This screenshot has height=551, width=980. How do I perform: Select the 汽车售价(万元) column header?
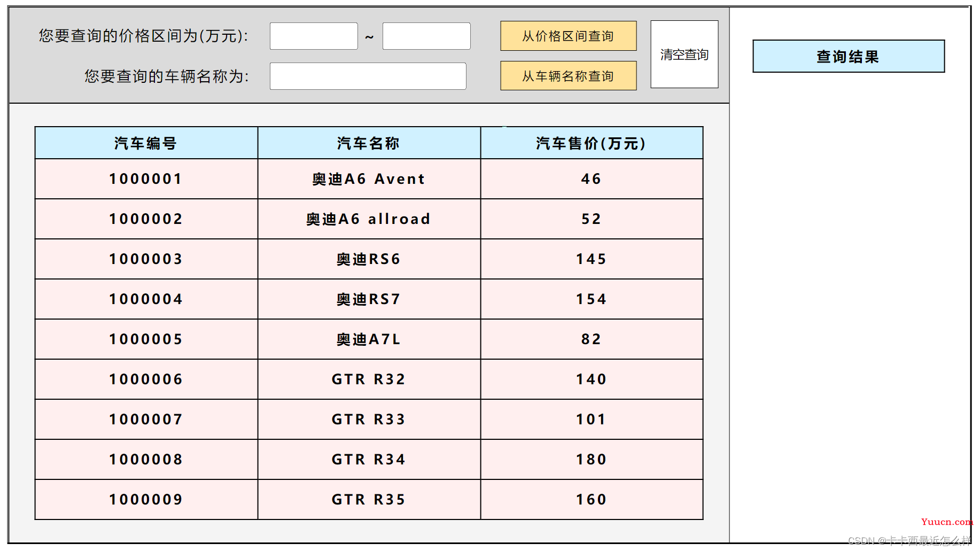592,143
